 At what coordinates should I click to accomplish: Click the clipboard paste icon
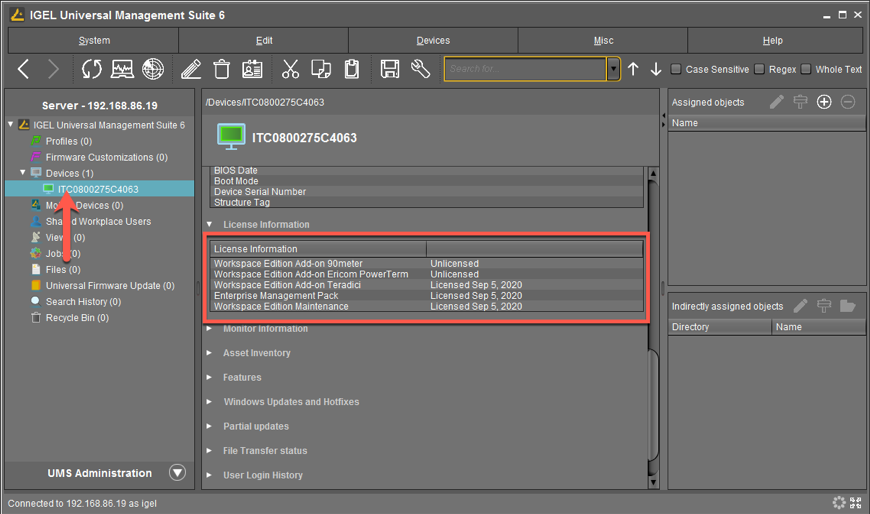click(x=352, y=69)
